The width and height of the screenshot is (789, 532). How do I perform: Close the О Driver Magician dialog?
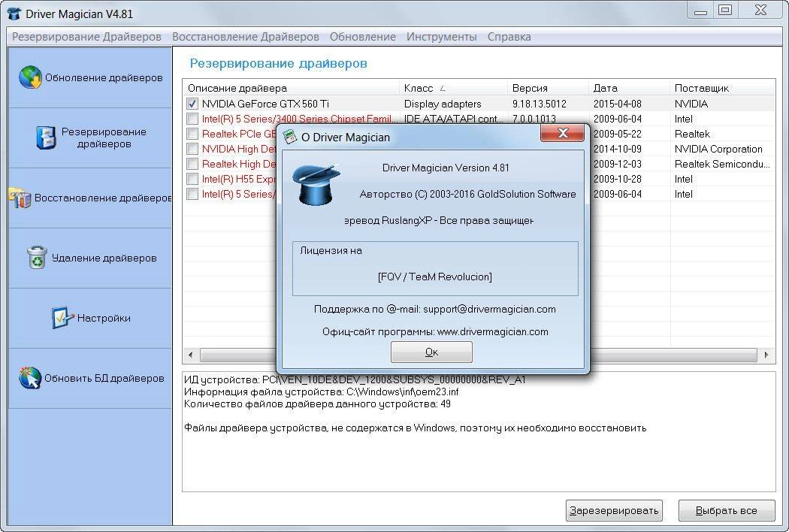pos(562,133)
